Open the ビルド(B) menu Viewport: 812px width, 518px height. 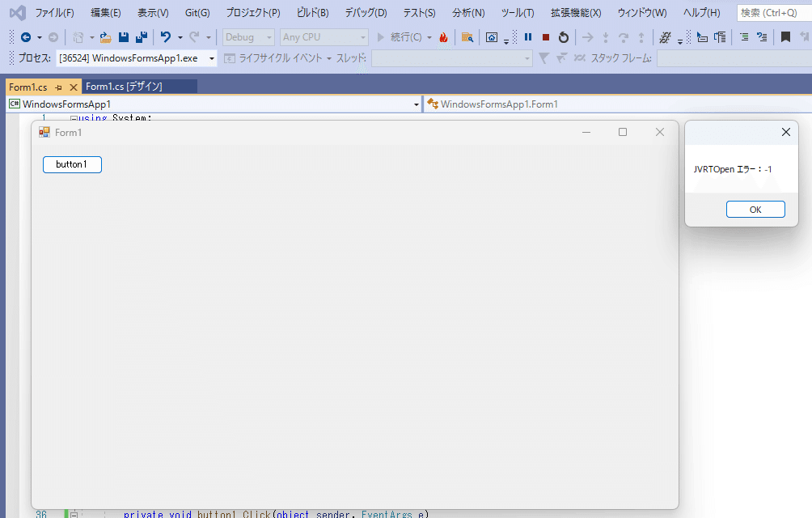312,13
